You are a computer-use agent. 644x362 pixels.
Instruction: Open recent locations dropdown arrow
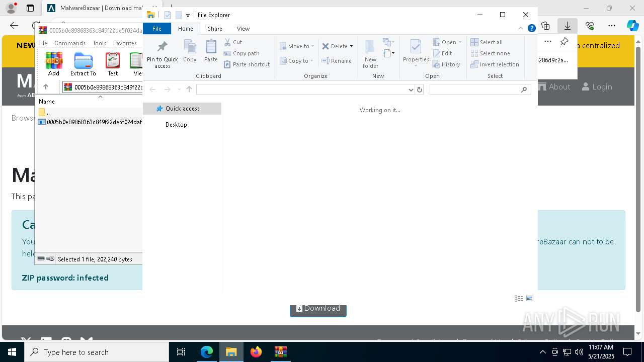(179, 89)
